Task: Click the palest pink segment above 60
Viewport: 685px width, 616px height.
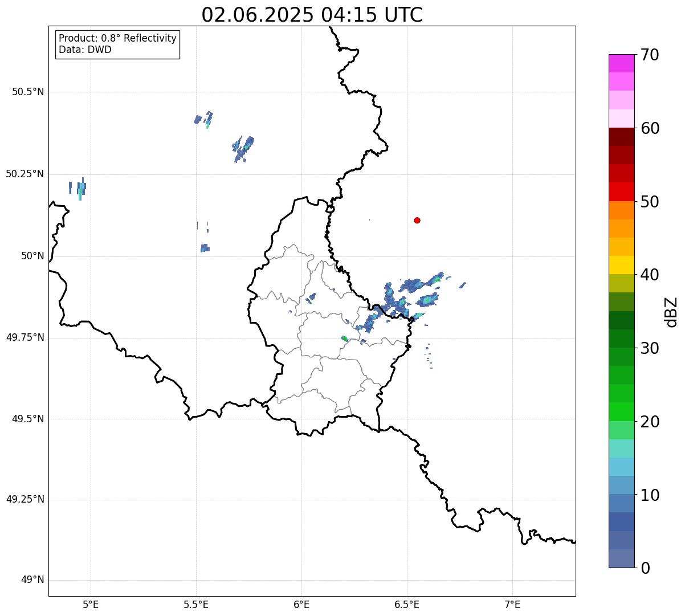Action: pos(621,119)
